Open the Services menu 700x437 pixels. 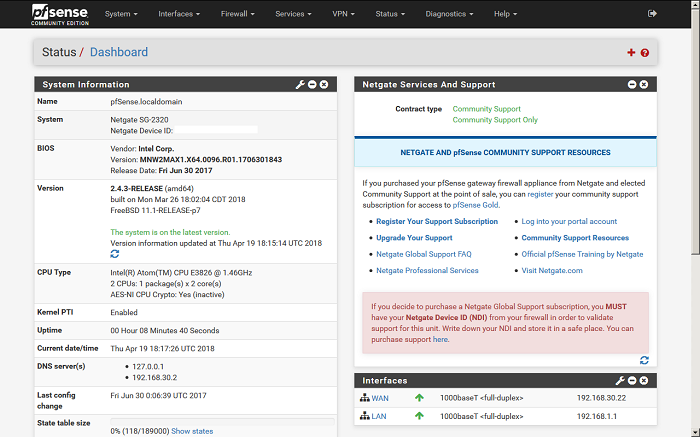[294, 14]
